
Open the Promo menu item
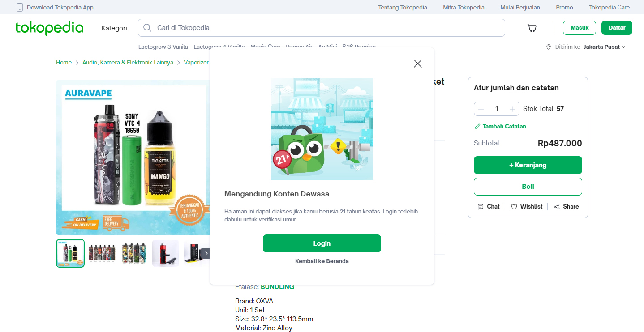(x=564, y=7)
